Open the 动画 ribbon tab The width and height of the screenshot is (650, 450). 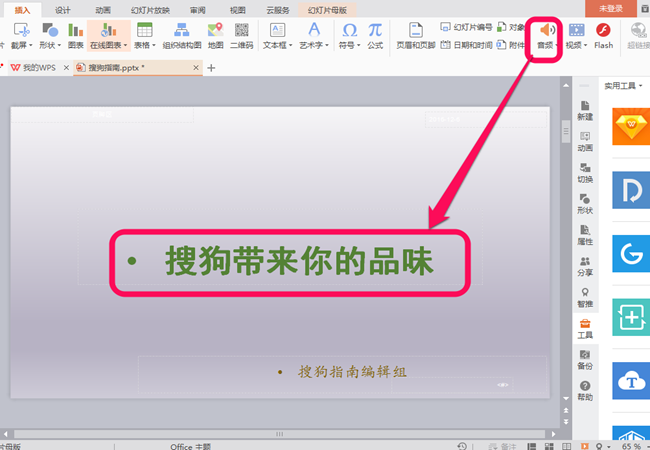pos(103,10)
